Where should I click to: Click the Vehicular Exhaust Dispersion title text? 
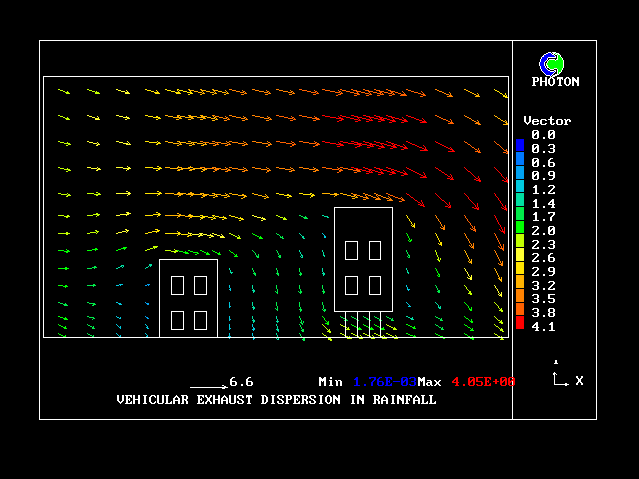pos(276,399)
